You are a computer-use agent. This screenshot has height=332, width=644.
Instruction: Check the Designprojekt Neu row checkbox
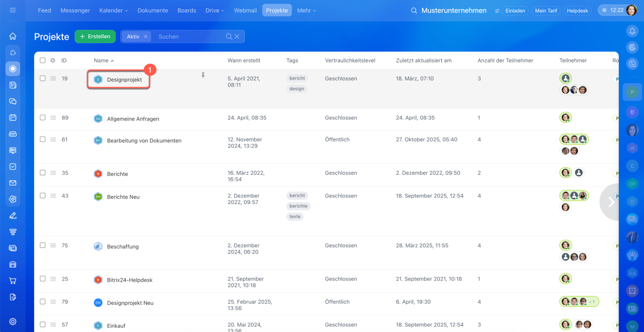point(43,302)
